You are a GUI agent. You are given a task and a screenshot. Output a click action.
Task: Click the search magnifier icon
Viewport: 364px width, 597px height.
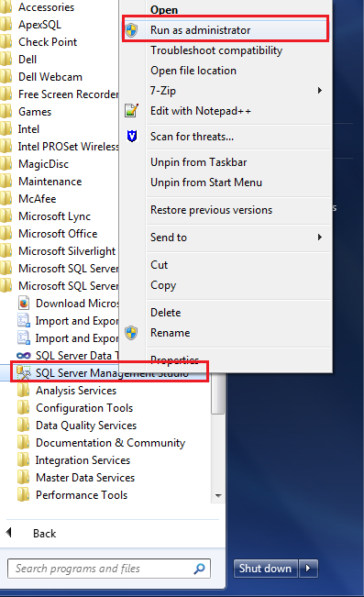click(200, 569)
